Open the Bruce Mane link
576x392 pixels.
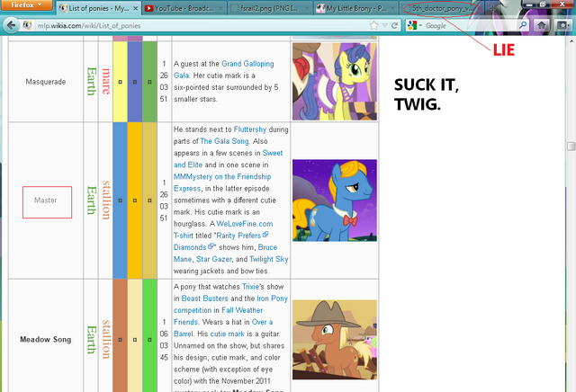(x=225, y=253)
